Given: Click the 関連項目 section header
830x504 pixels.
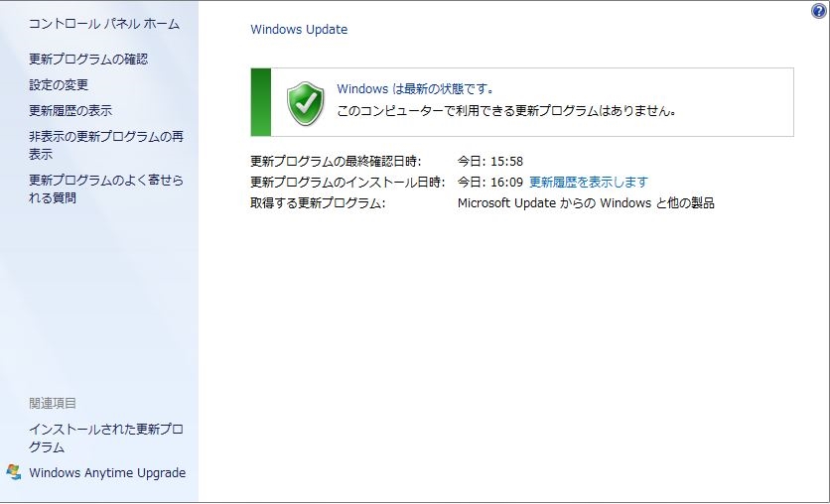Looking at the screenshot, I should point(53,403).
